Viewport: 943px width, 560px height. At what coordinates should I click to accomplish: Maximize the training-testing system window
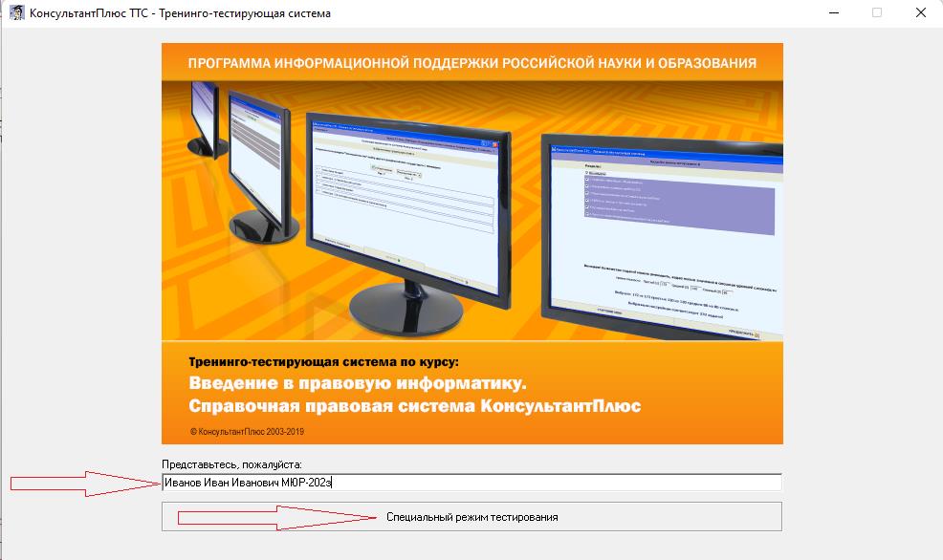pos(877,12)
